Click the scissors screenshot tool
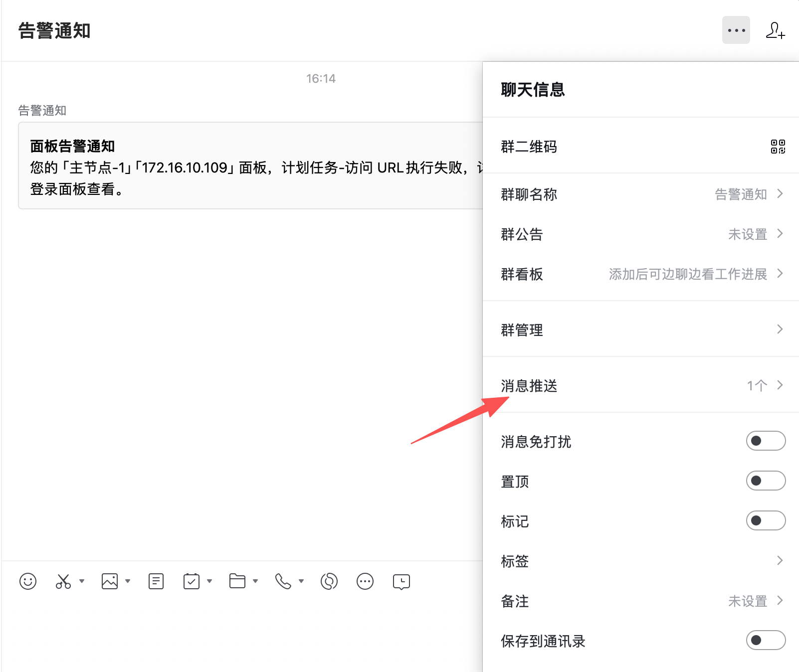The image size is (799, 672). click(x=63, y=581)
